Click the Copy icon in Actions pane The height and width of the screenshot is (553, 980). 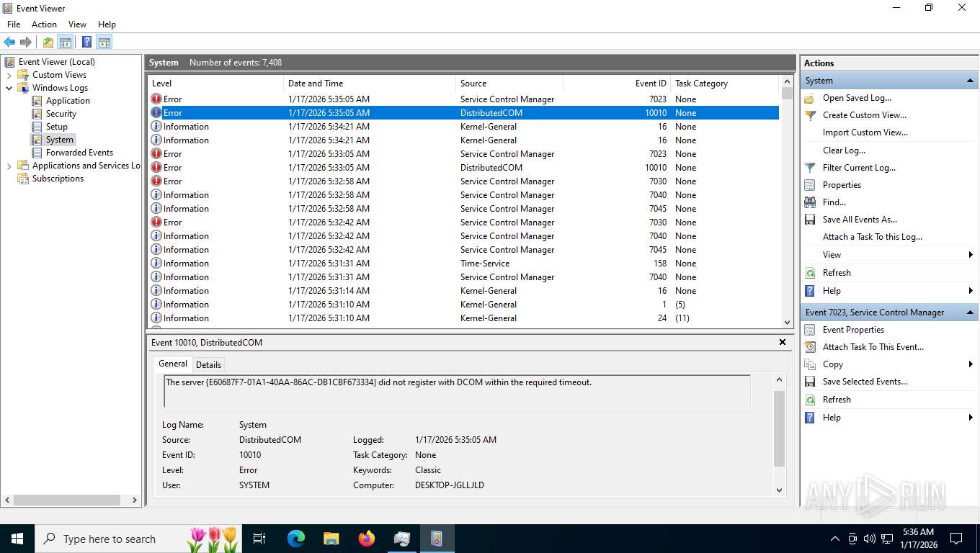pos(810,364)
